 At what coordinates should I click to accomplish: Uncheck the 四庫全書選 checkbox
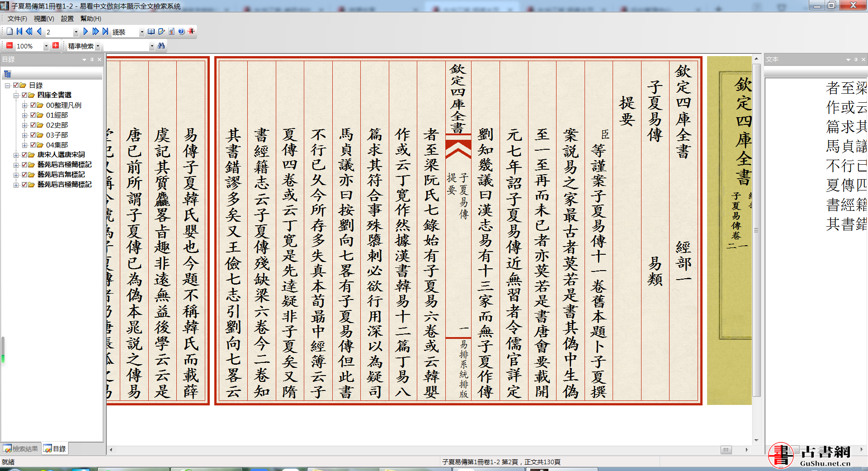[x=24, y=95]
